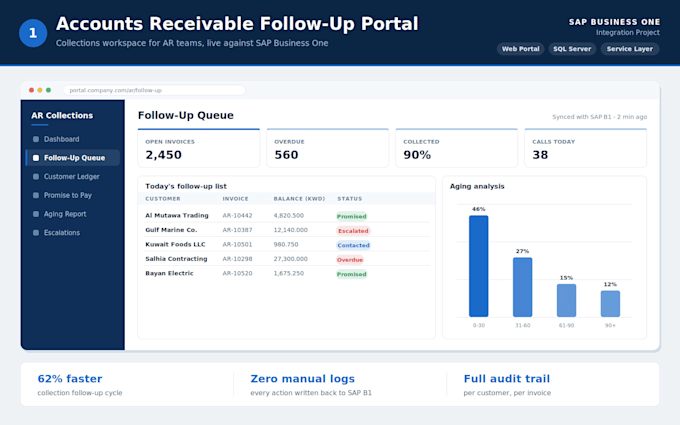Open Follow-Up Queue menu item
The width and height of the screenshot is (680, 425).
(x=73, y=158)
